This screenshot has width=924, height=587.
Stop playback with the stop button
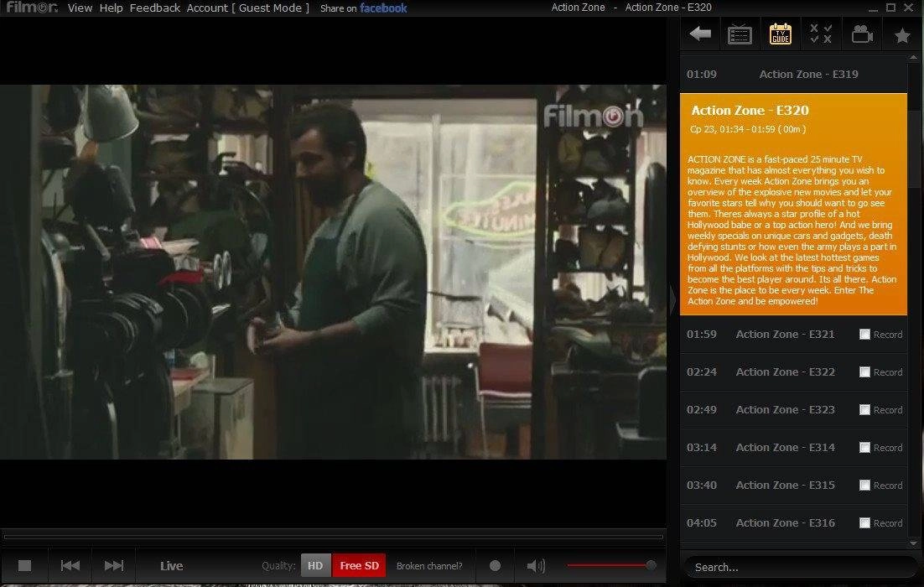[25, 566]
